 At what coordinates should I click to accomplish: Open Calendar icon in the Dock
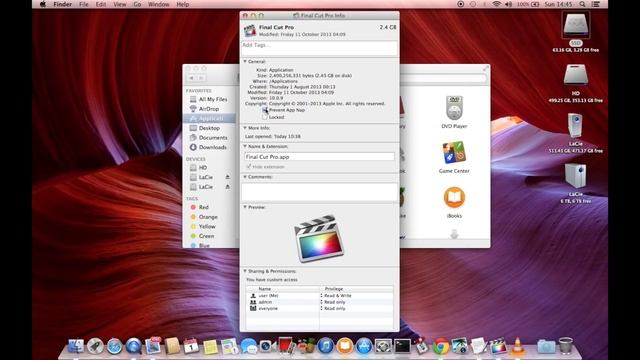(x=191, y=346)
